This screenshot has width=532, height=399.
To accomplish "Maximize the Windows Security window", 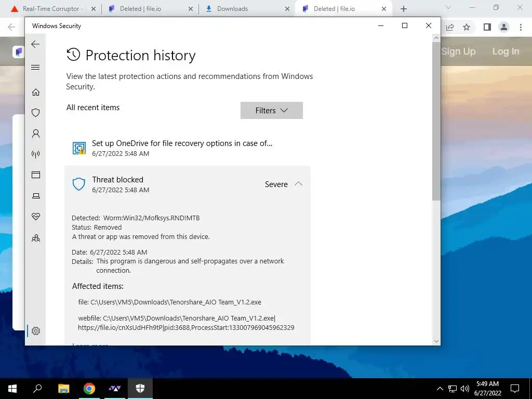I will (x=404, y=26).
